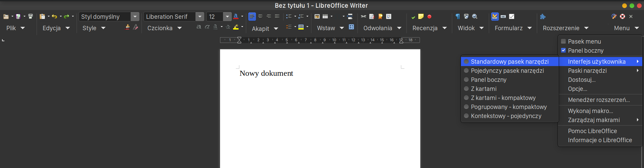
Task: Toggle formatting marks pilcrow icon
Action: click(458, 16)
